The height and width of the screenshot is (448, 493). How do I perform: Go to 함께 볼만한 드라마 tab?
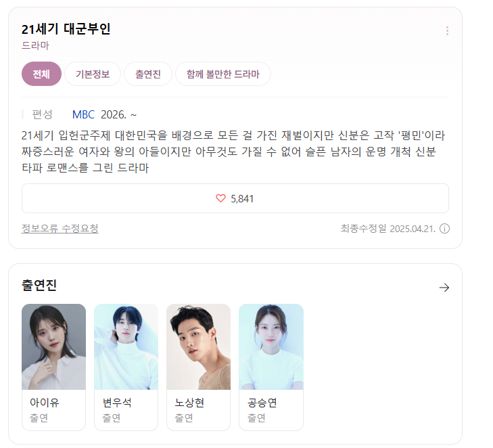click(223, 74)
